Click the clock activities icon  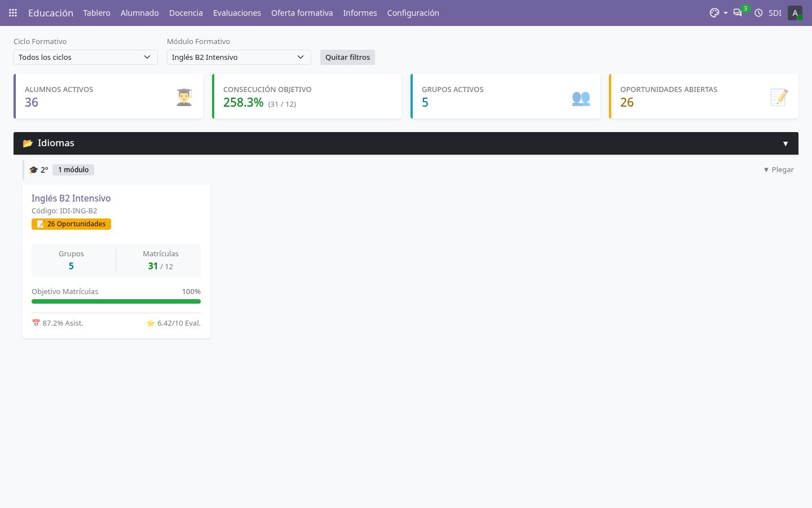[758, 12]
